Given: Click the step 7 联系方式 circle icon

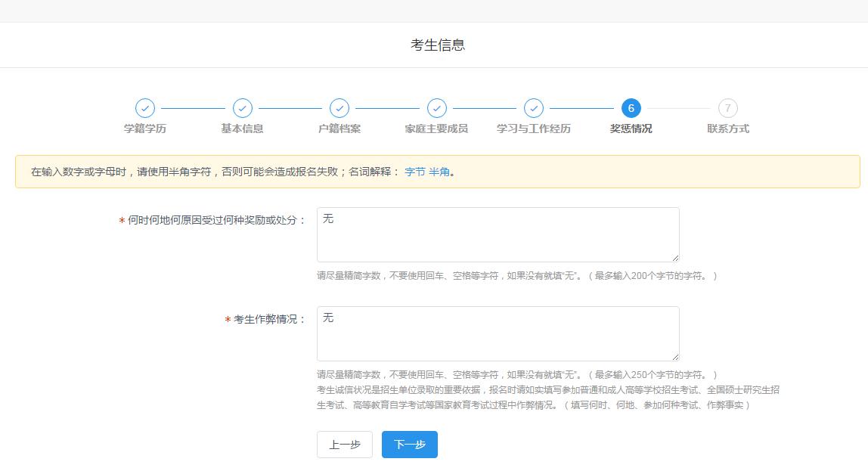Looking at the screenshot, I should point(728,108).
